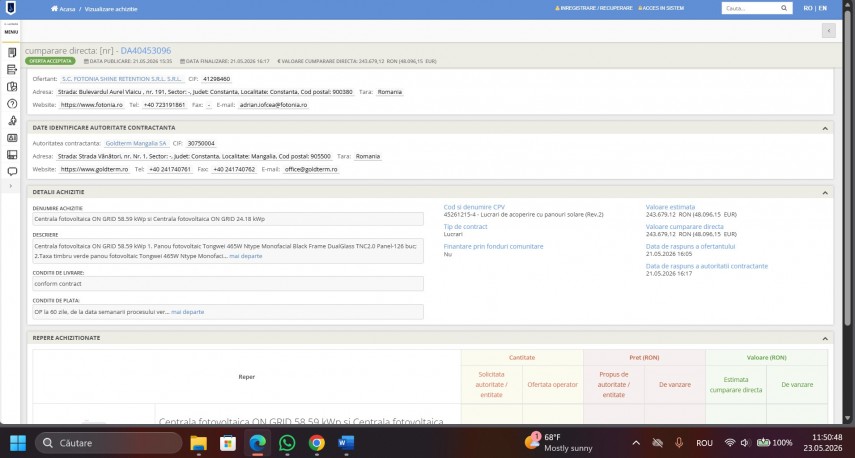Screen dimensions: 855x458
Task: Open Microsoft Word from taskbar
Action: [346, 443]
